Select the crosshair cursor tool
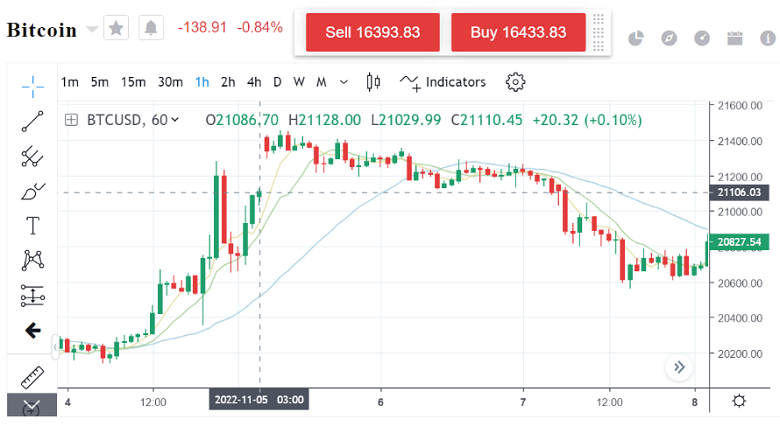This screenshot has width=780, height=426. (x=33, y=85)
